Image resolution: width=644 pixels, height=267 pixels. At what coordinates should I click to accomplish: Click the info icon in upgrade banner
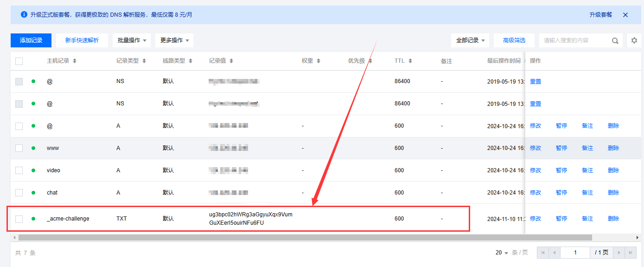[24, 15]
